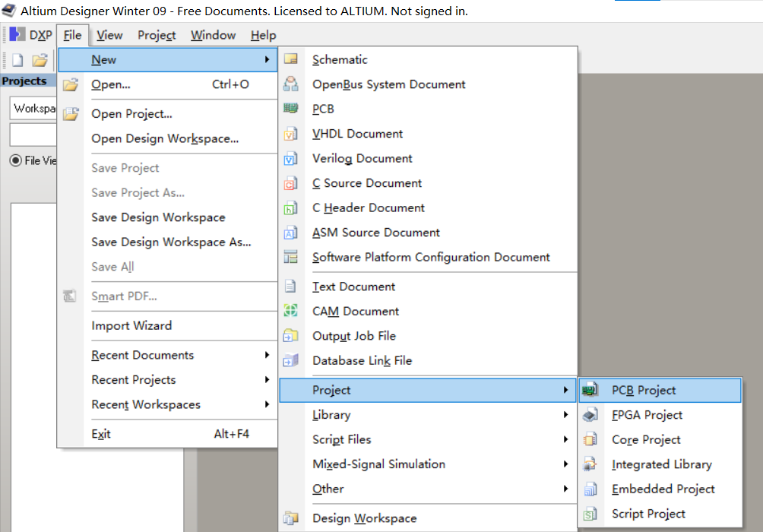Screen dimensions: 763x532
Task: Choose Open Design Workspace...
Action: 168,138
